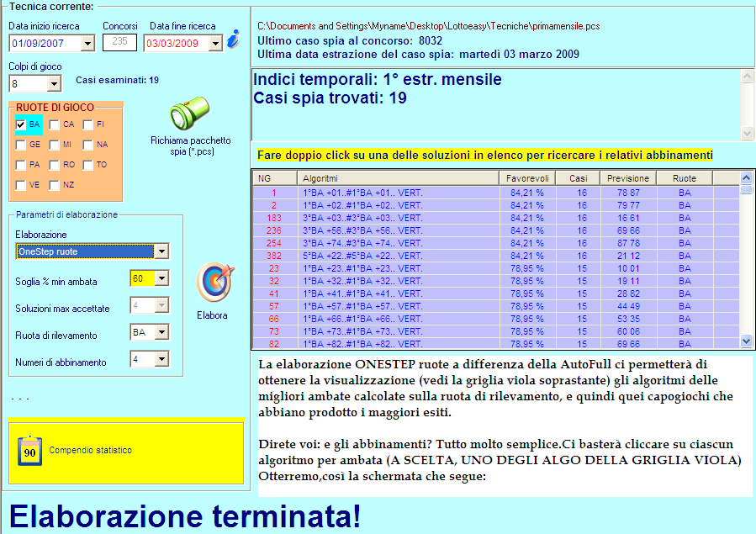The height and width of the screenshot is (534, 756).
Task: Open the Soglia % min ambata dropdown
Action: tap(161, 278)
